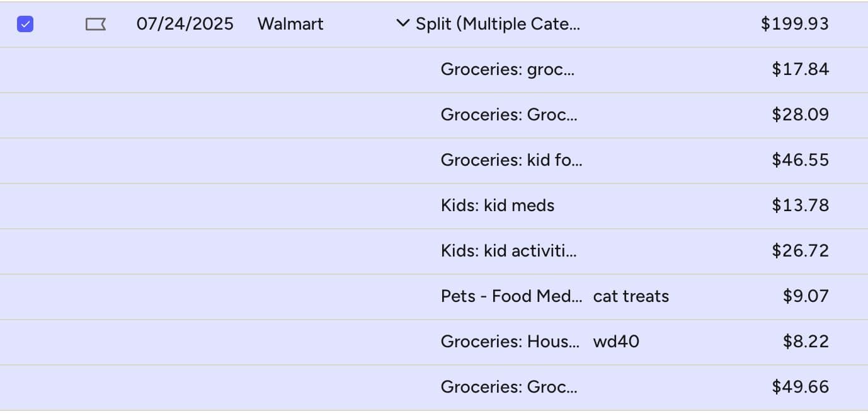Click the Walmart merchant name
Viewport: 868px width, 416px height.
[290, 24]
